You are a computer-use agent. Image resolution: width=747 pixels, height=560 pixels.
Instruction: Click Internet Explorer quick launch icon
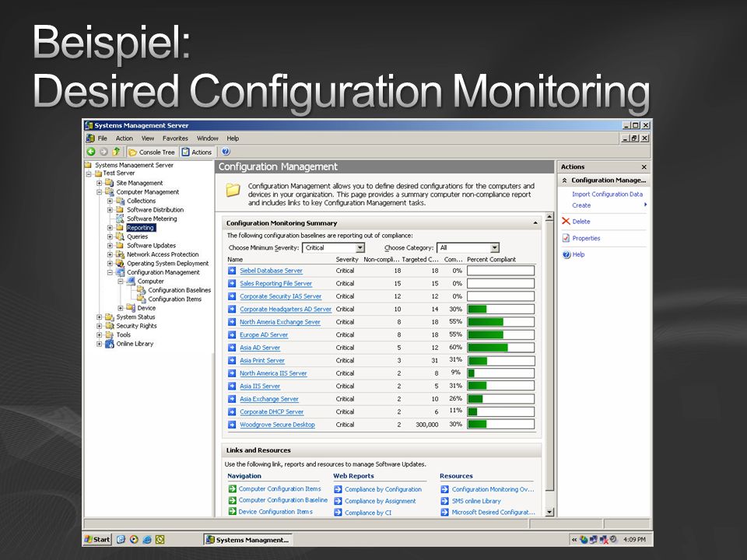coord(147,540)
